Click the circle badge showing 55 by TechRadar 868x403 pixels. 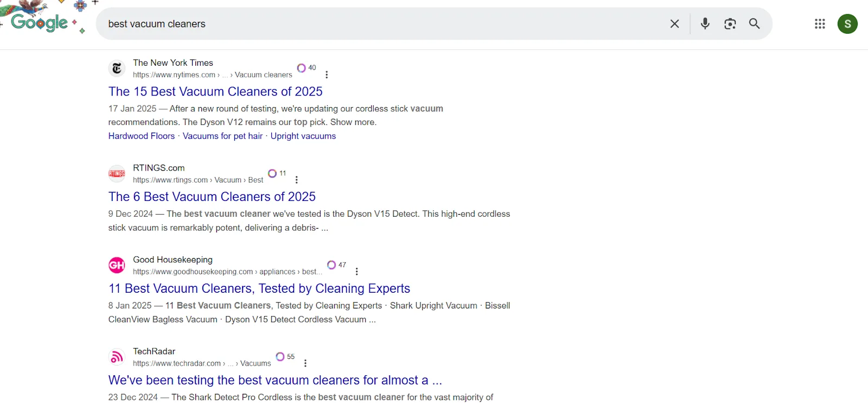point(285,357)
